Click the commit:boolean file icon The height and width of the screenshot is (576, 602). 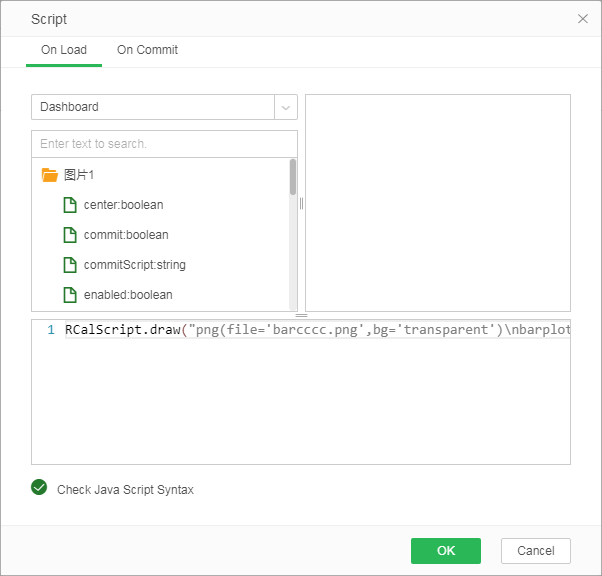coord(70,235)
